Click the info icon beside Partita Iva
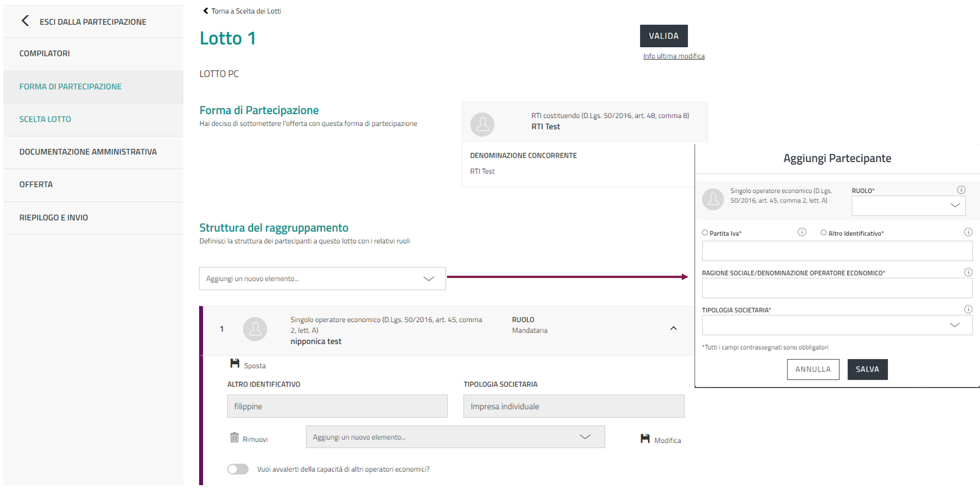 pos(802,232)
